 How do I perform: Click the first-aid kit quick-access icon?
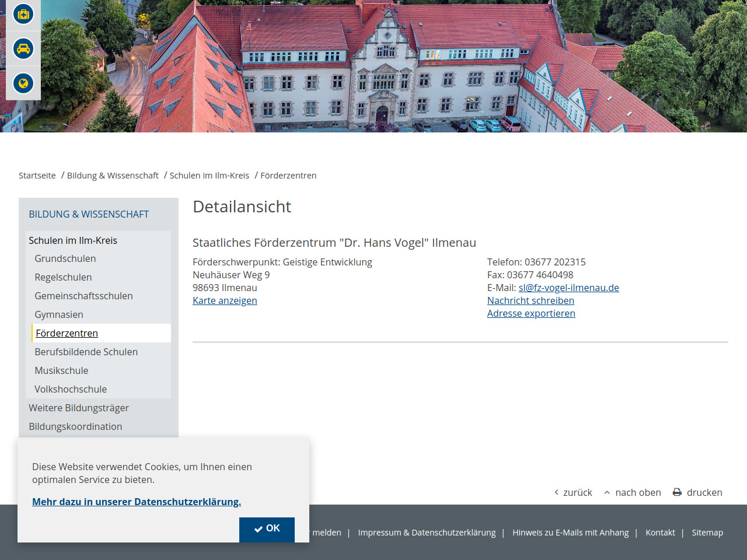23,14
